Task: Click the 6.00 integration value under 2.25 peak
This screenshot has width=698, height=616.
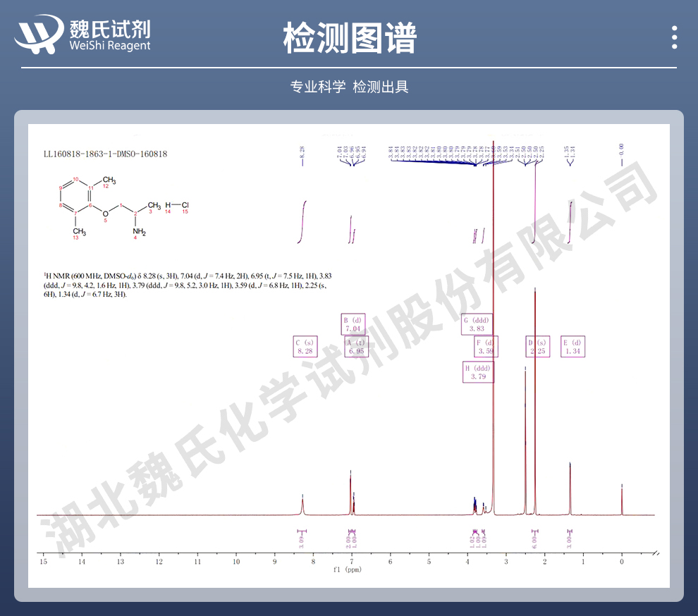Action: [x=534, y=543]
